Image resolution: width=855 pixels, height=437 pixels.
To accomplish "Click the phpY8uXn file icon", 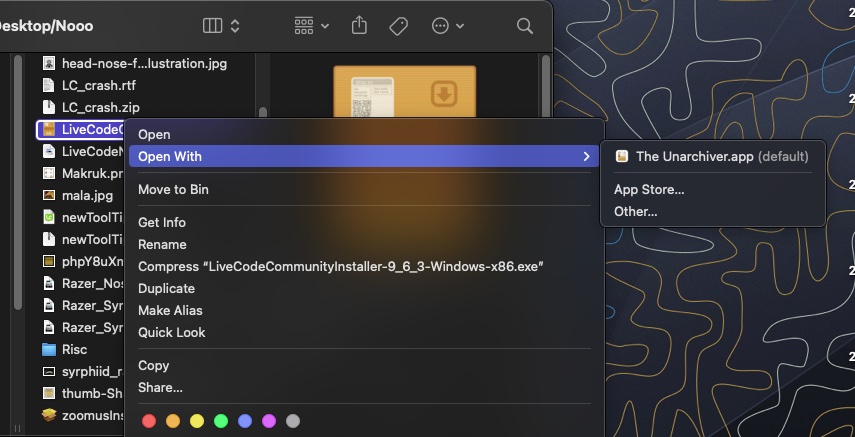I will coord(49,261).
